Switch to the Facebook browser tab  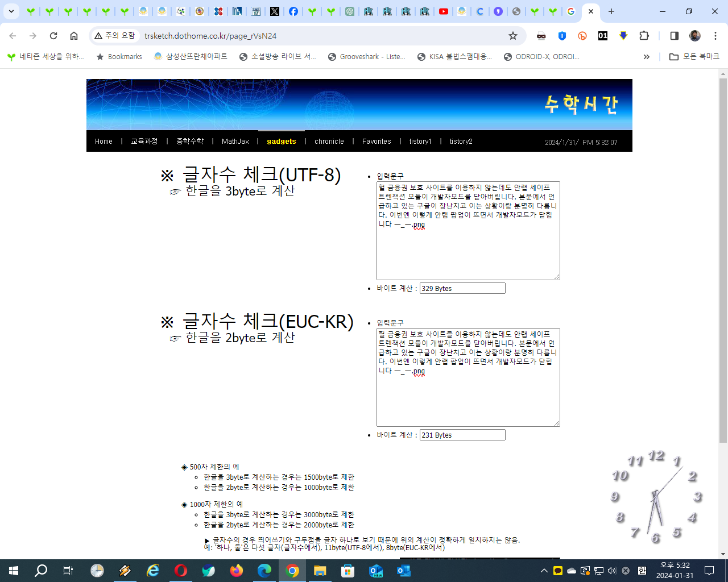tap(293, 11)
